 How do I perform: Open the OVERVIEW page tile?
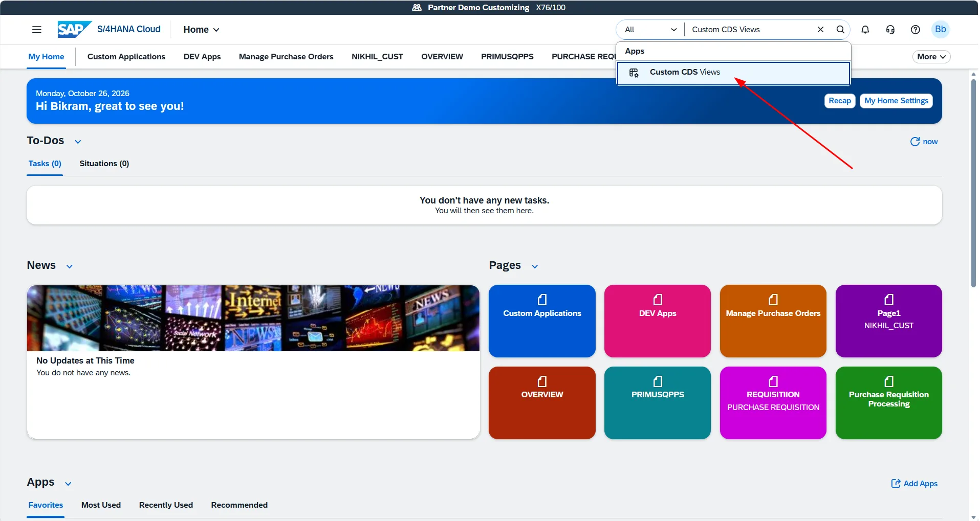tap(542, 403)
